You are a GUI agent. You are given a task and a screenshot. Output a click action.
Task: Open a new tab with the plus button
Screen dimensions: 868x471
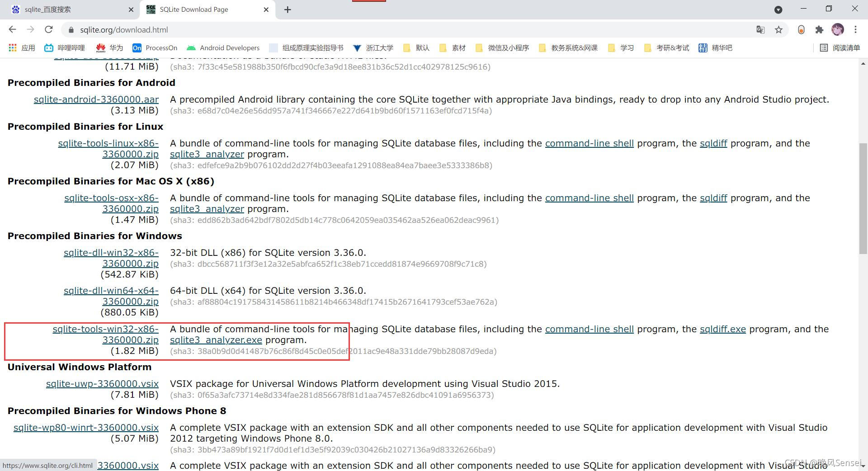pos(288,9)
